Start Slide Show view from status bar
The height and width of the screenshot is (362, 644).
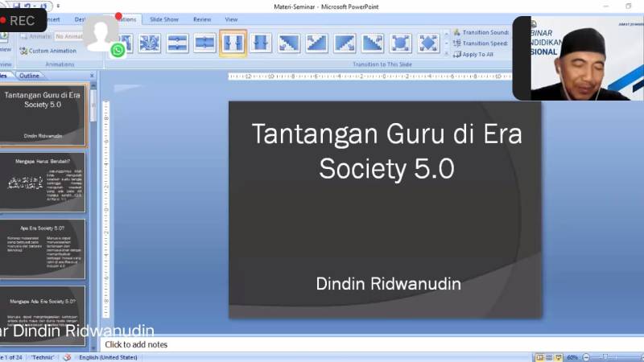tap(559, 357)
